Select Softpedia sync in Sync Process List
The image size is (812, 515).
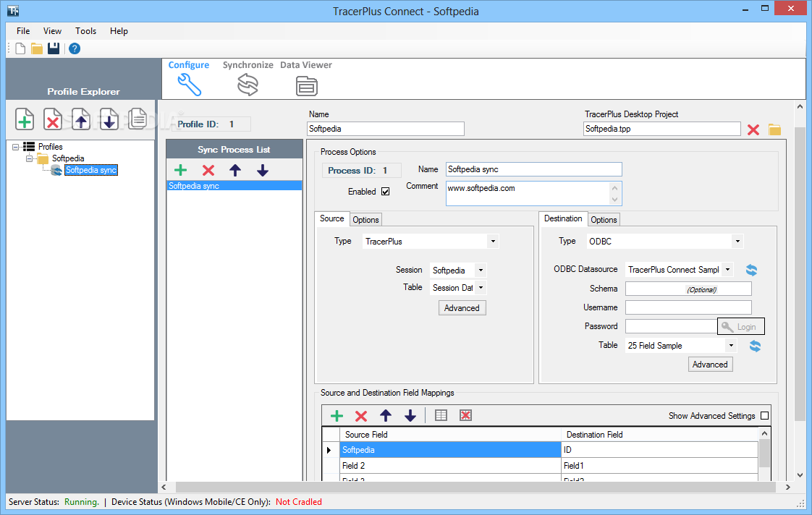pos(234,186)
